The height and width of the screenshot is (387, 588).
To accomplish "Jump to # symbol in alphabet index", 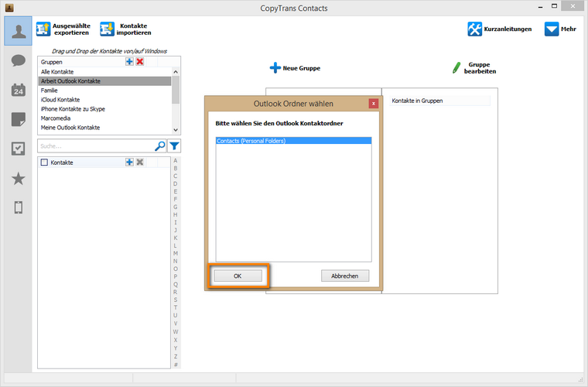I will click(176, 365).
